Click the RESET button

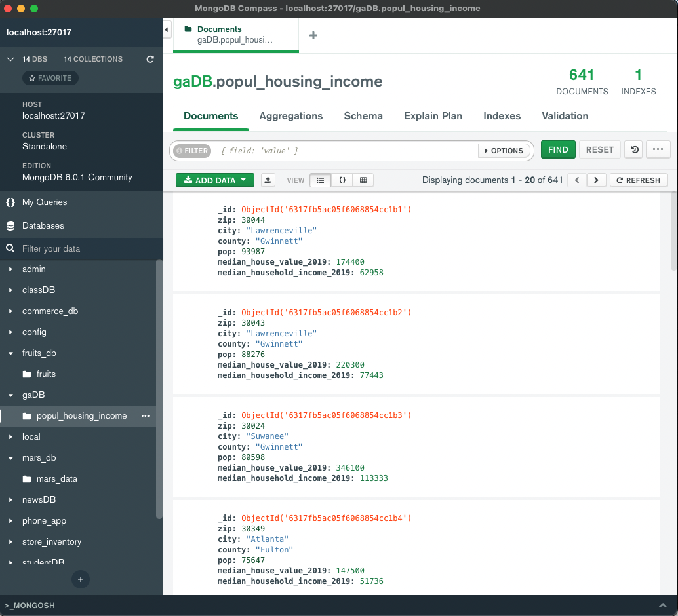point(599,149)
